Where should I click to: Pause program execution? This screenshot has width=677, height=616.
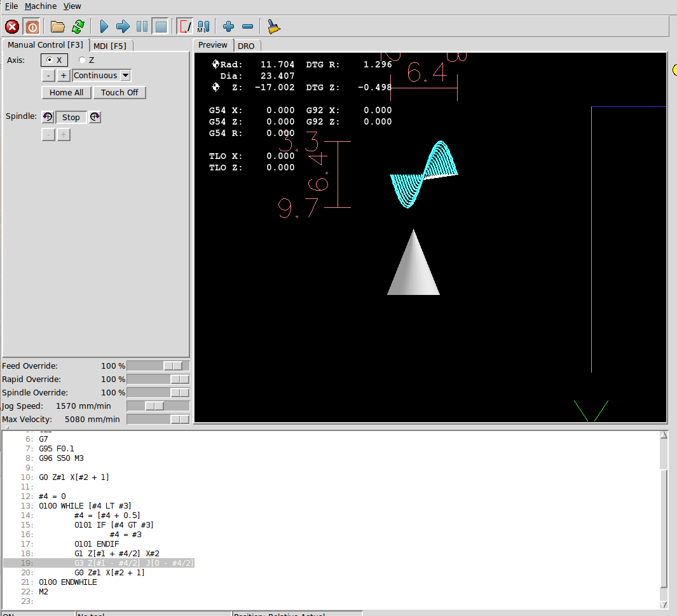(142, 27)
